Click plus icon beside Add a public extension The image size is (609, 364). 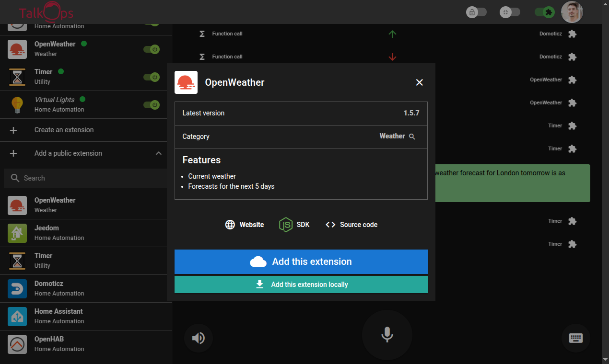point(13,153)
